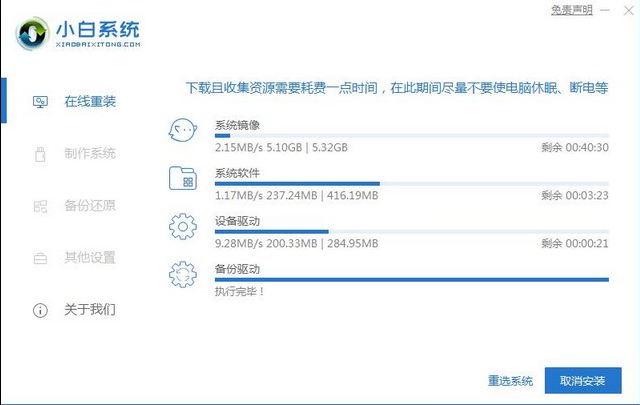Click the 其他设置 toolbox icon
Image resolution: width=640 pixels, height=405 pixels.
point(40,258)
